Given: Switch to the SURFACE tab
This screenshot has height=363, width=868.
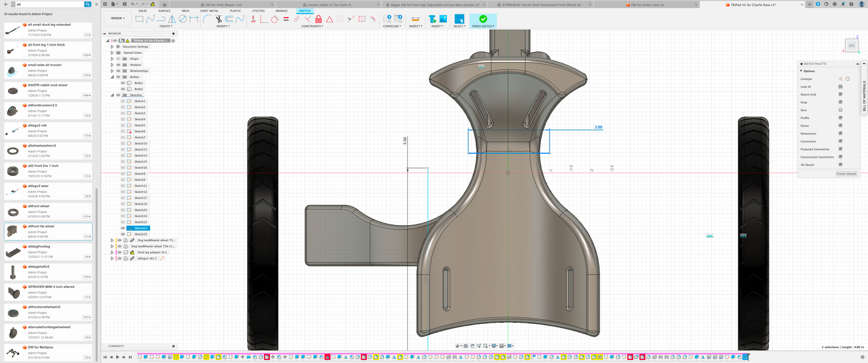Looking at the screenshot, I should click(164, 11).
